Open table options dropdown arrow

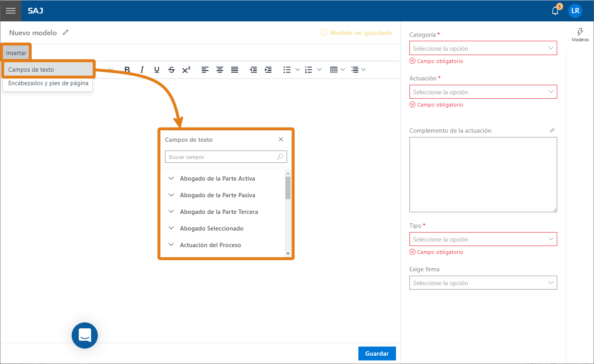pyautogui.click(x=343, y=70)
